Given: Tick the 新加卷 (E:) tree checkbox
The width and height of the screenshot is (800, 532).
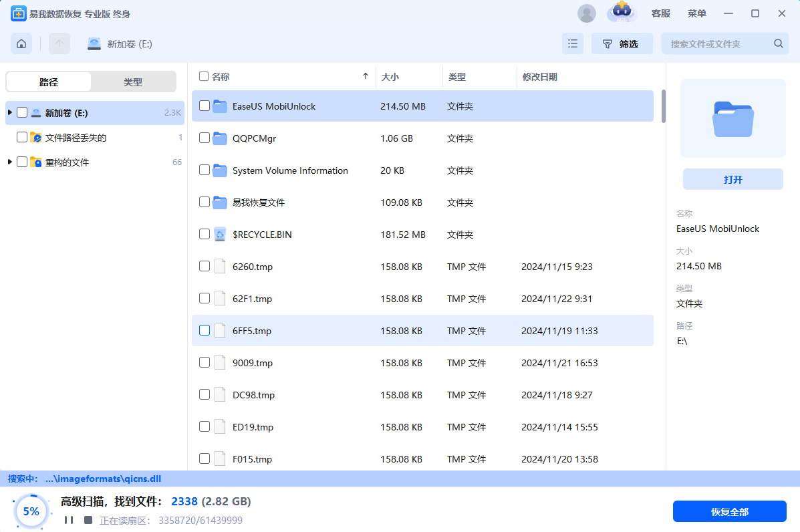Looking at the screenshot, I should (22, 112).
